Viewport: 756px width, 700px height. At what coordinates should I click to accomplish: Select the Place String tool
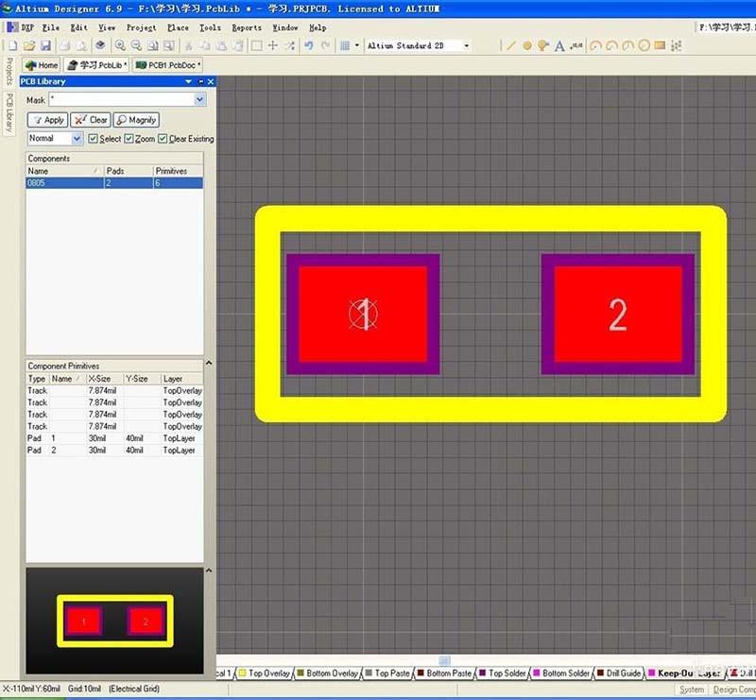point(559,45)
